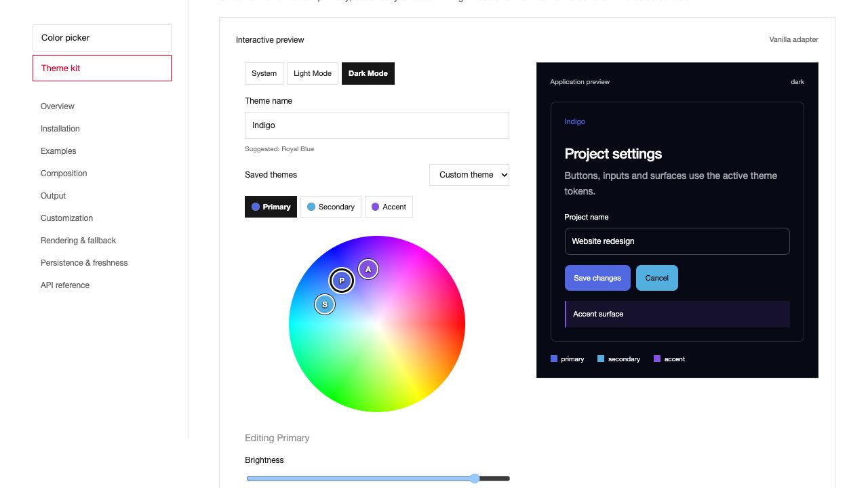Click the secondary legend swatch
868x488 pixels.
tap(601, 359)
